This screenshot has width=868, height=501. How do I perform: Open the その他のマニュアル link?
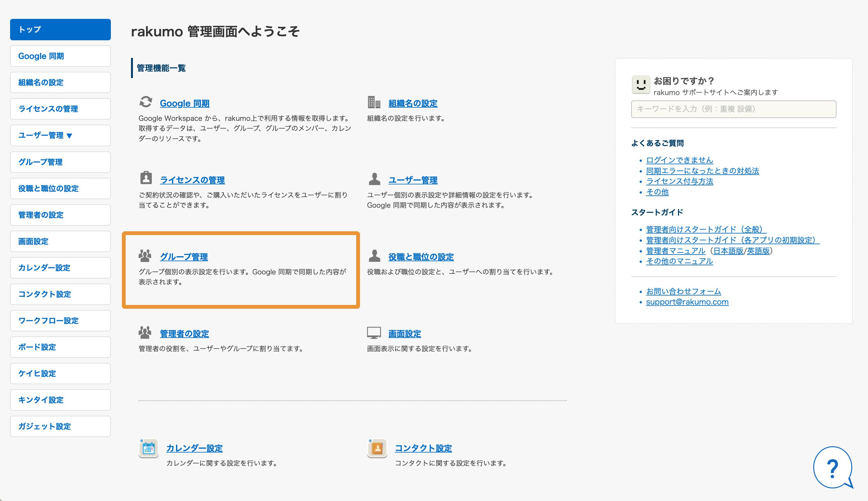click(679, 261)
